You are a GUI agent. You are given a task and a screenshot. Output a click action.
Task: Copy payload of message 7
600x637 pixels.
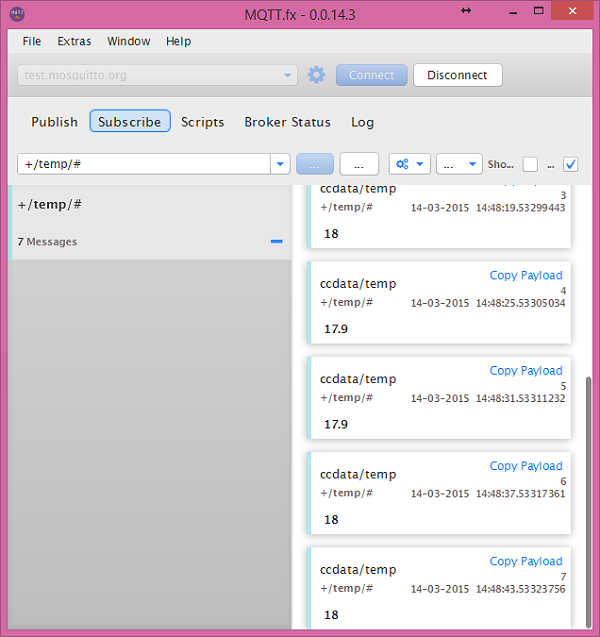point(526,561)
